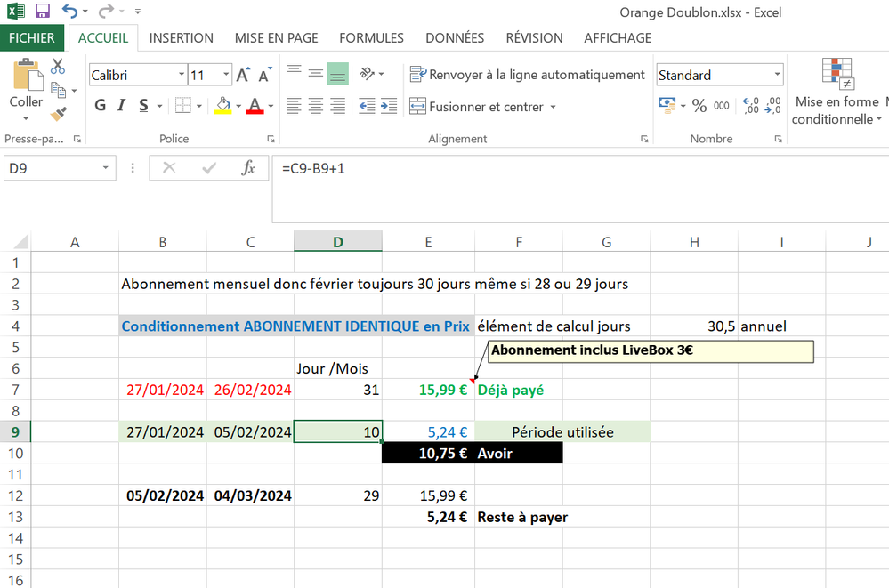Click the decrease indent icon
889x588 pixels.
tap(368, 107)
